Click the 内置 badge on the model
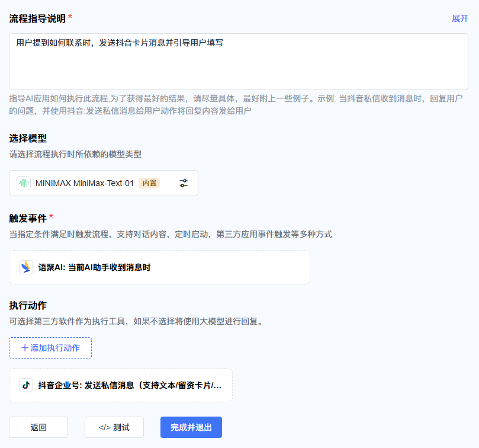The height and width of the screenshot is (448, 479). [149, 183]
